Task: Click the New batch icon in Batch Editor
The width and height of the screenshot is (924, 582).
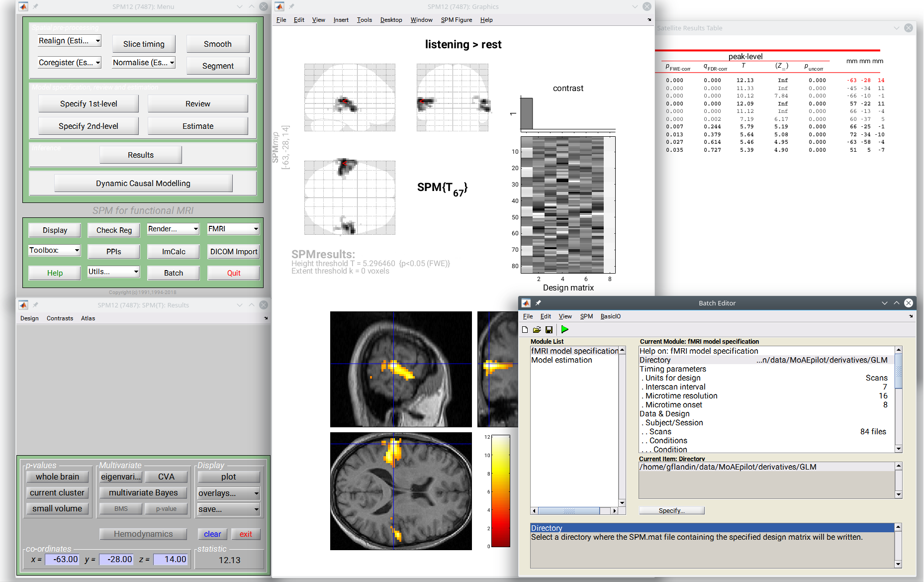Action: pyautogui.click(x=525, y=329)
